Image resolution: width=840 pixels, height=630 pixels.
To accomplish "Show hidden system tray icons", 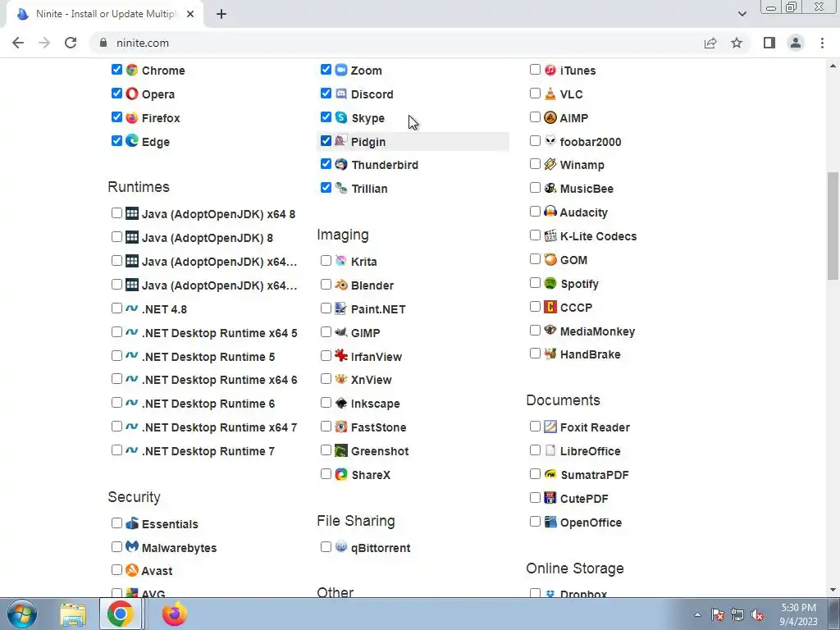I will point(697,614).
